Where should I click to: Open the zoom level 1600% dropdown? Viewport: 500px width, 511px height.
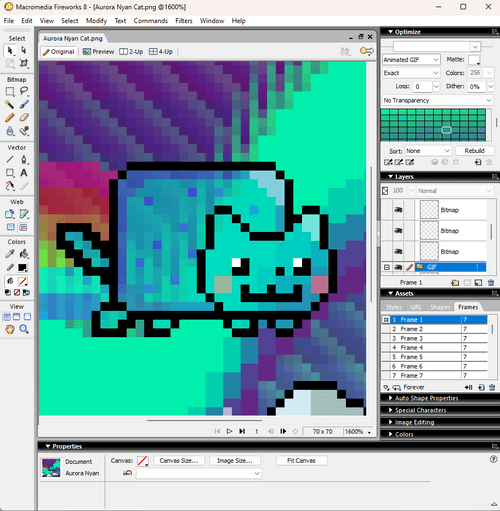[x=369, y=432]
